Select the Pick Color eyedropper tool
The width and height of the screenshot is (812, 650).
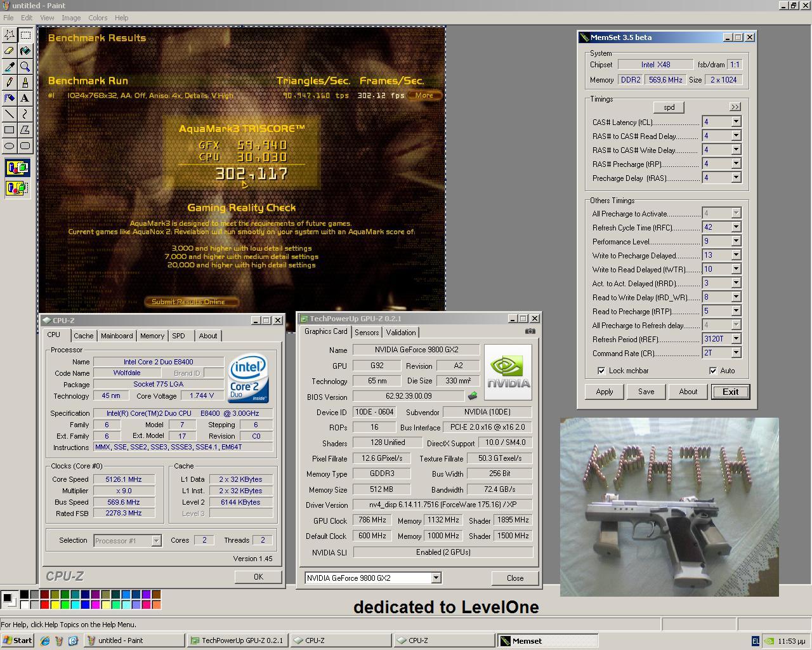pos(10,66)
